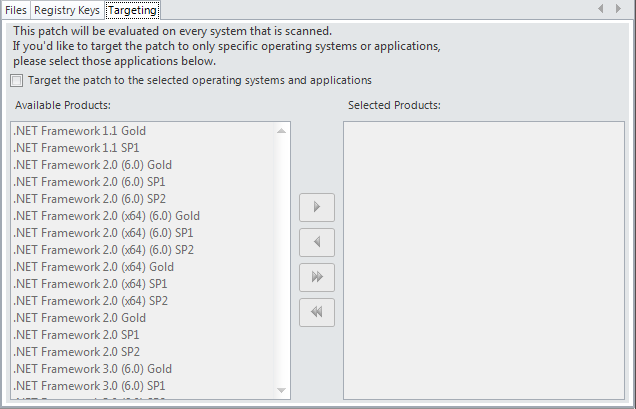Click the Available Products scroll down arrow
The image size is (636, 409).
(281, 390)
